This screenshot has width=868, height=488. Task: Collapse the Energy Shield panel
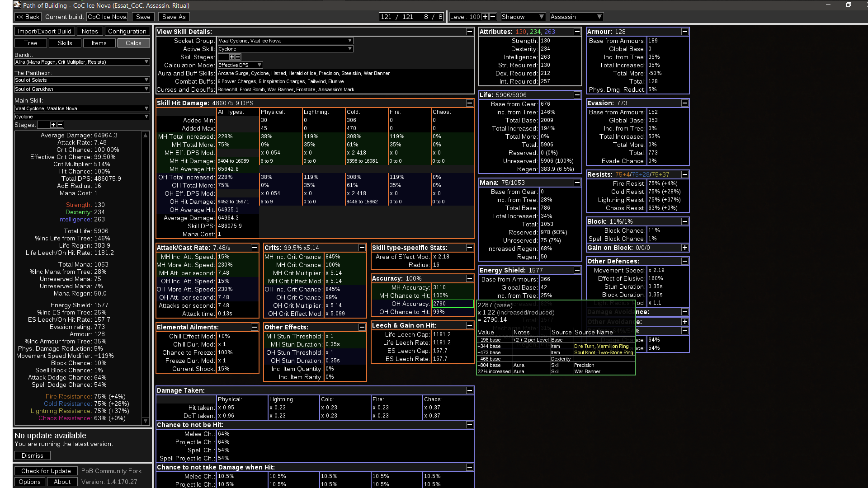577,270
